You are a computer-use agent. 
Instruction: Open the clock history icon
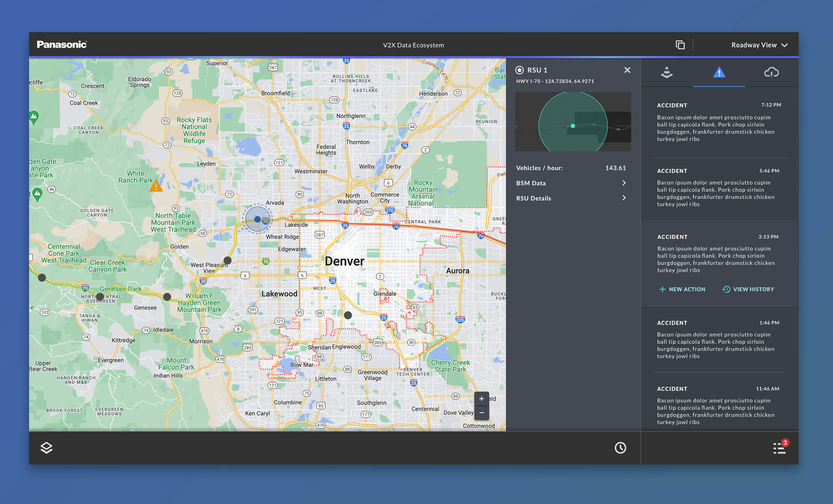[620, 448]
